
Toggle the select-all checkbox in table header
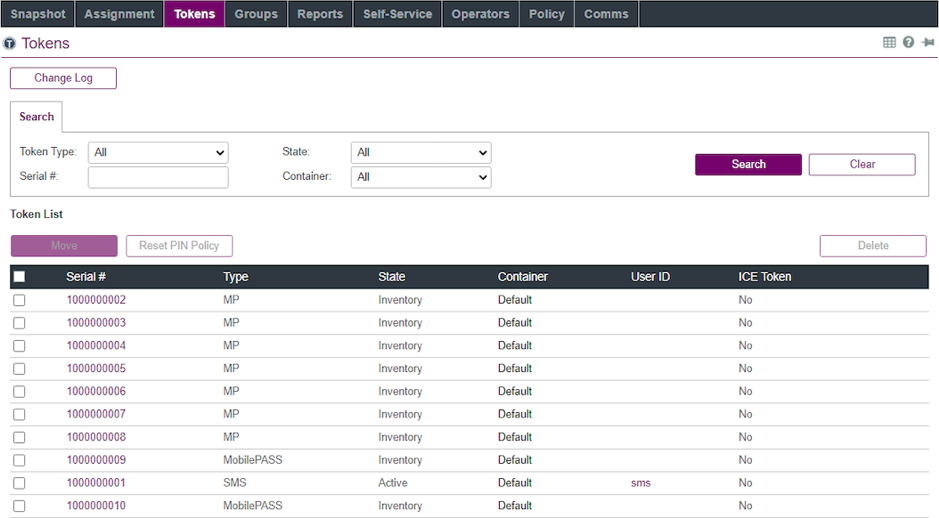point(19,277)
